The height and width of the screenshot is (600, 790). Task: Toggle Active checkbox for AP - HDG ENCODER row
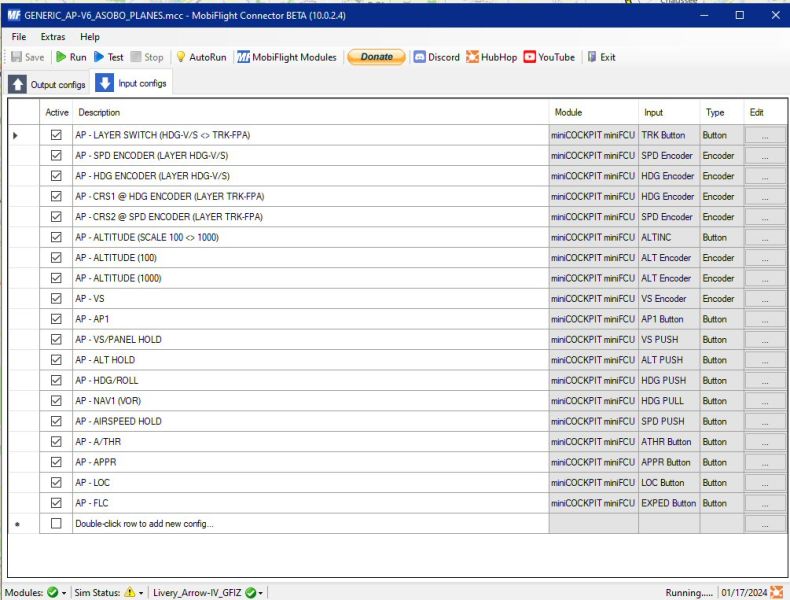(x=56, y=176)
